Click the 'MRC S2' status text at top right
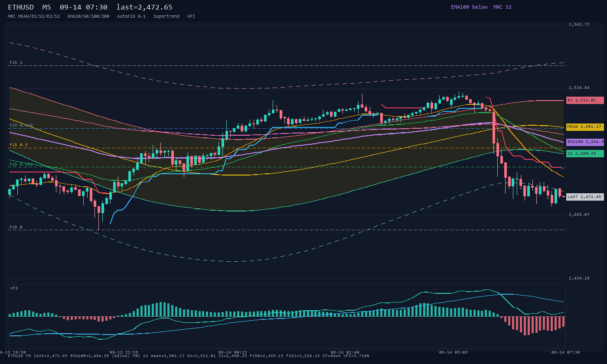 pyautogui.click(x=503, y=7)
